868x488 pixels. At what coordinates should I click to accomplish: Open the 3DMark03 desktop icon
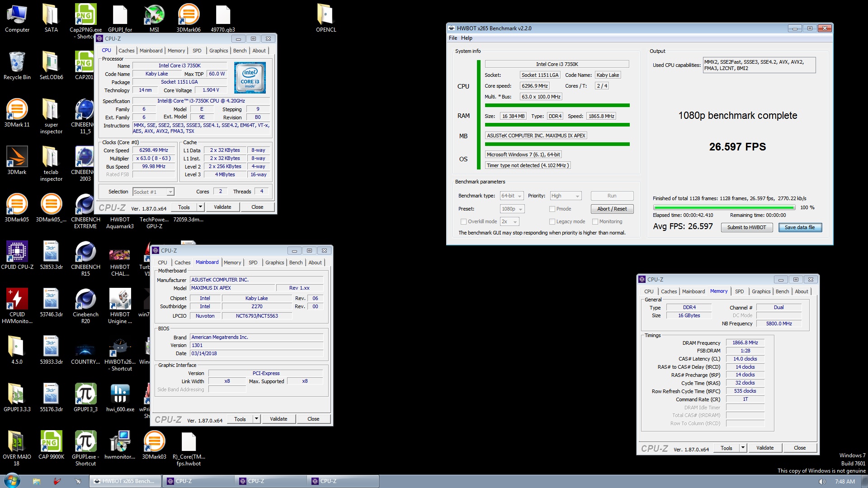pyautogui.click(x=154, y=446)
